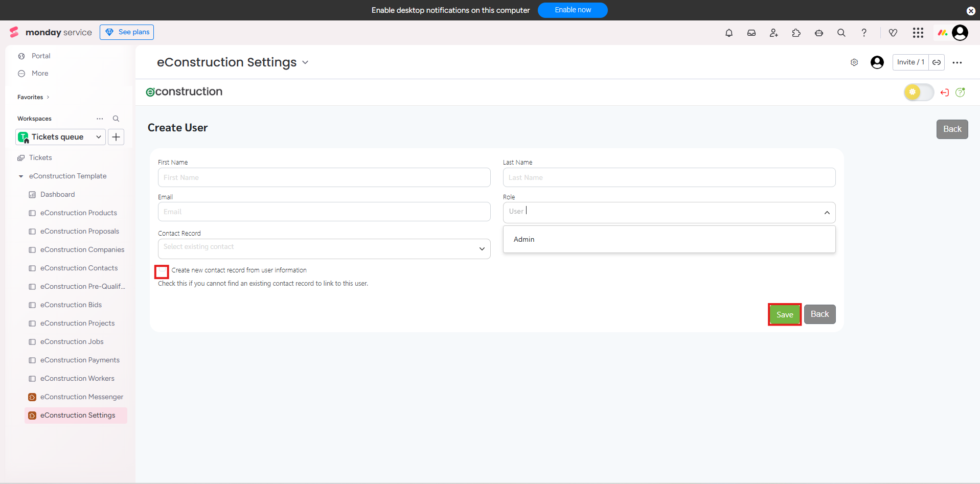980x484 pixels.
Task: Open the nine-dot products switcher
Action: (x=918, y=33)
